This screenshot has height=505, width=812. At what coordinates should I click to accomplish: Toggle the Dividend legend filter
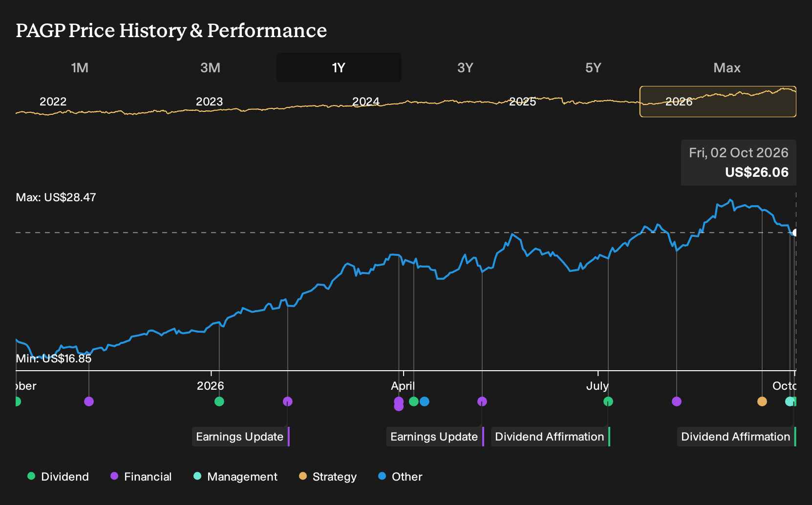click(58, 477)
